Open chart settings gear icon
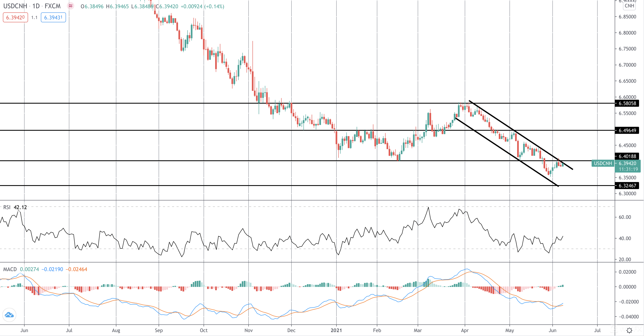This screenshot has width=644, height=336. [629, 330]
